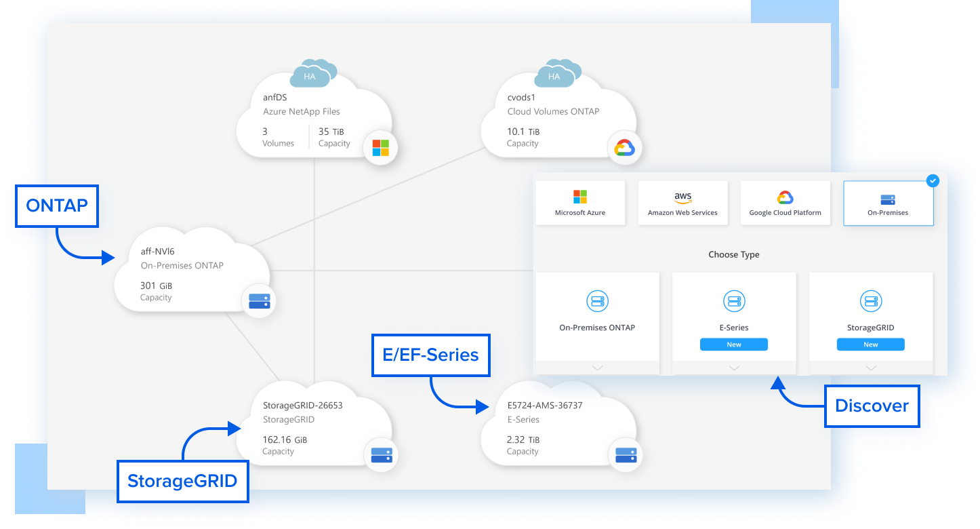Click the HA badge above anfDS
Screen dimensions: 980x529
[x=310, y=77]
